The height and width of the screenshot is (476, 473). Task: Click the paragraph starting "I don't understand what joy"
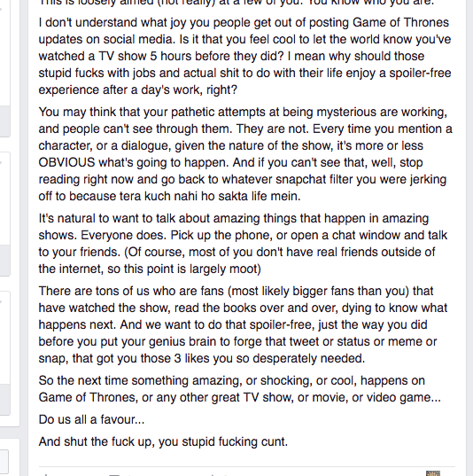[244, 56]
